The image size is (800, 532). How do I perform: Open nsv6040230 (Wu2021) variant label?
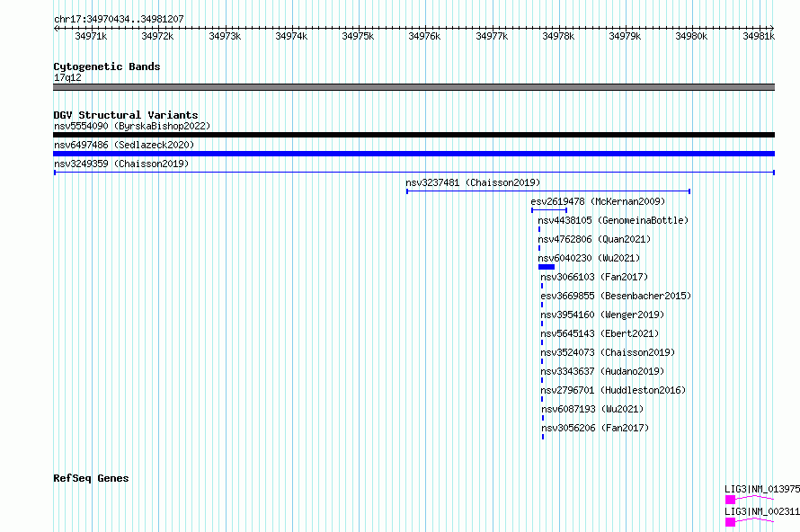589,258
